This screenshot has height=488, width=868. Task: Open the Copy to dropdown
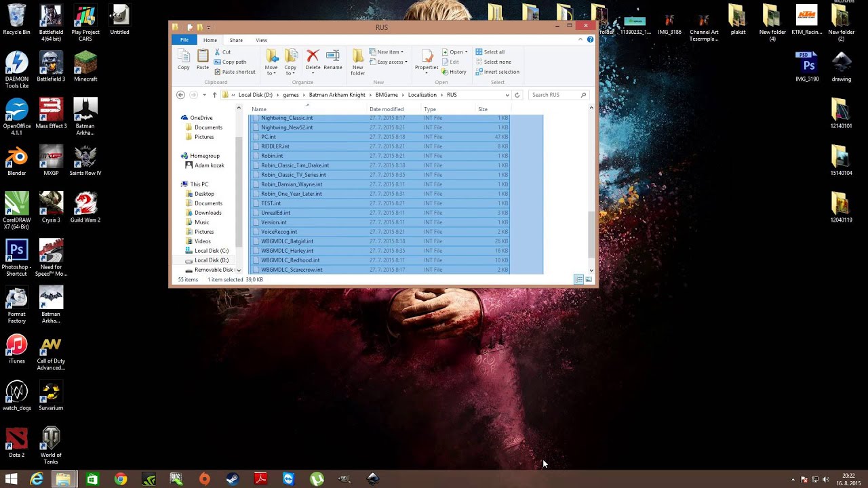point(290,62)
